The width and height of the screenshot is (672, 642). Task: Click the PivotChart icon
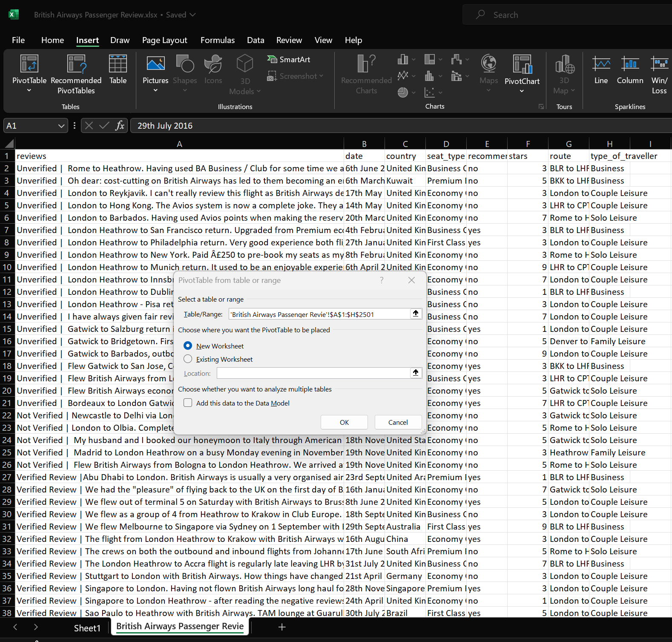tap(522, 65)
